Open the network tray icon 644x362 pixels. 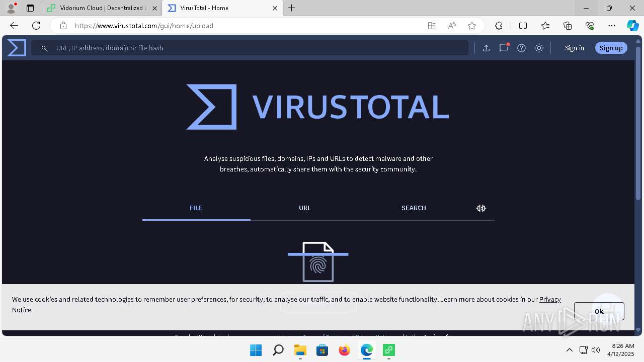(x=584, y=350)
